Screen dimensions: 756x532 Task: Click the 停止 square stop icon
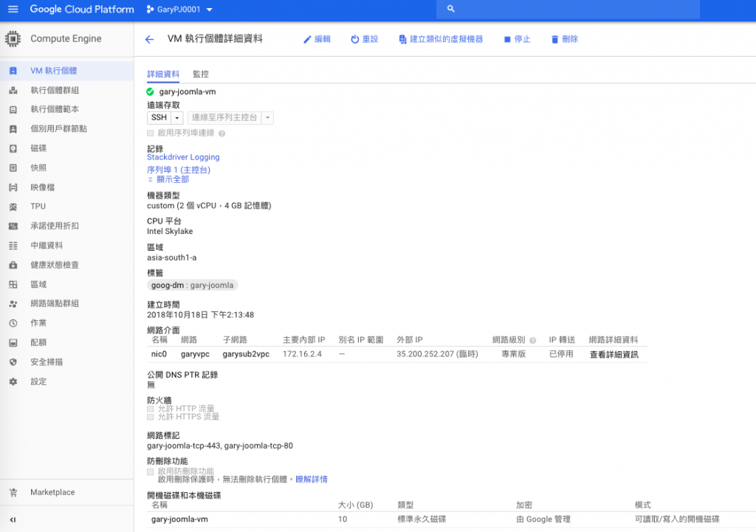(x=507, y=40)
